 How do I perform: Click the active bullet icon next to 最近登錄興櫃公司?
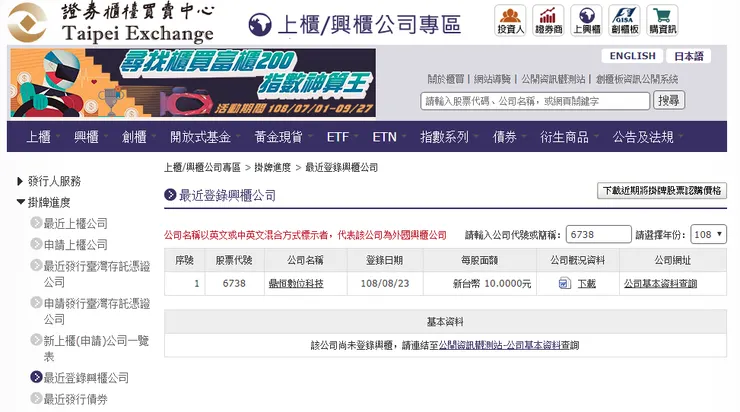click(36, 377)
